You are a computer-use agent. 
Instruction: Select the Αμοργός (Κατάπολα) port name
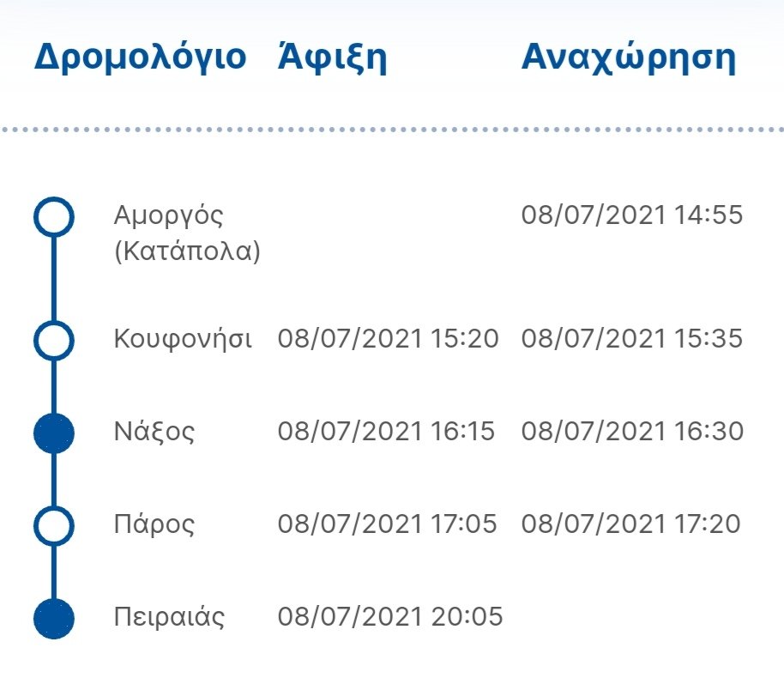pyautogui.click(x=188, y=233)
